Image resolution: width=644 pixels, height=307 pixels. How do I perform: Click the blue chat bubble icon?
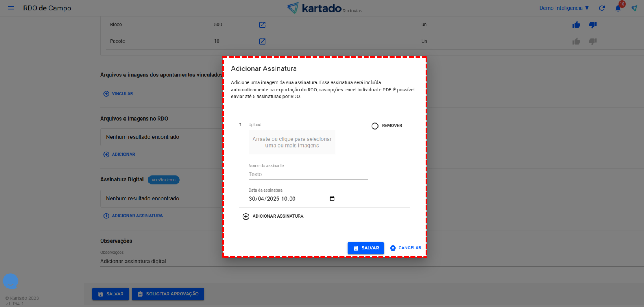10,281
